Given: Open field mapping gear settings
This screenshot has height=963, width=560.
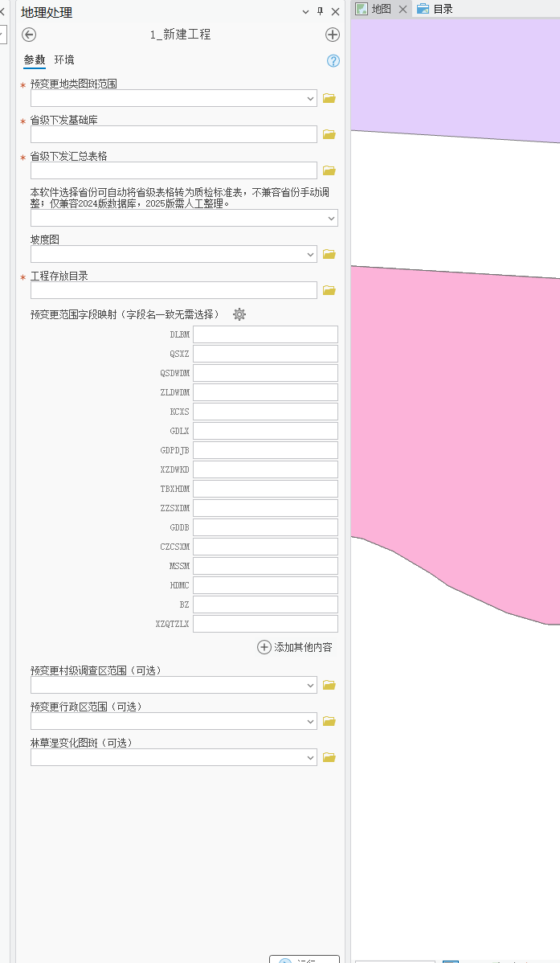Looking at the screenshot, I should pos(239,314).
